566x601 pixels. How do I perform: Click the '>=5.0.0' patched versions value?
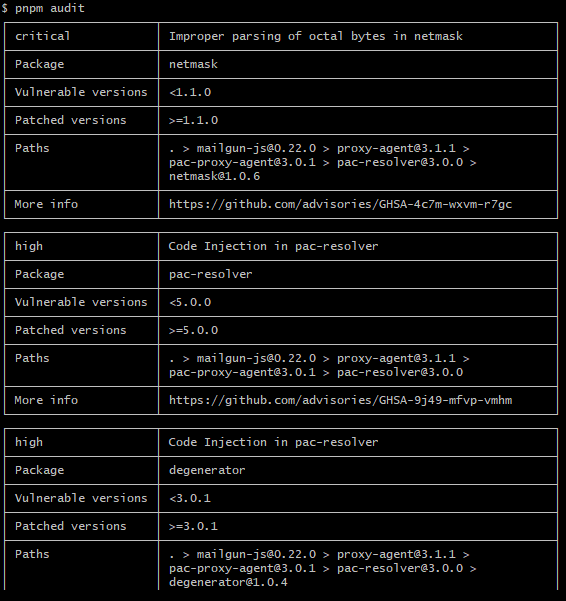193,330
